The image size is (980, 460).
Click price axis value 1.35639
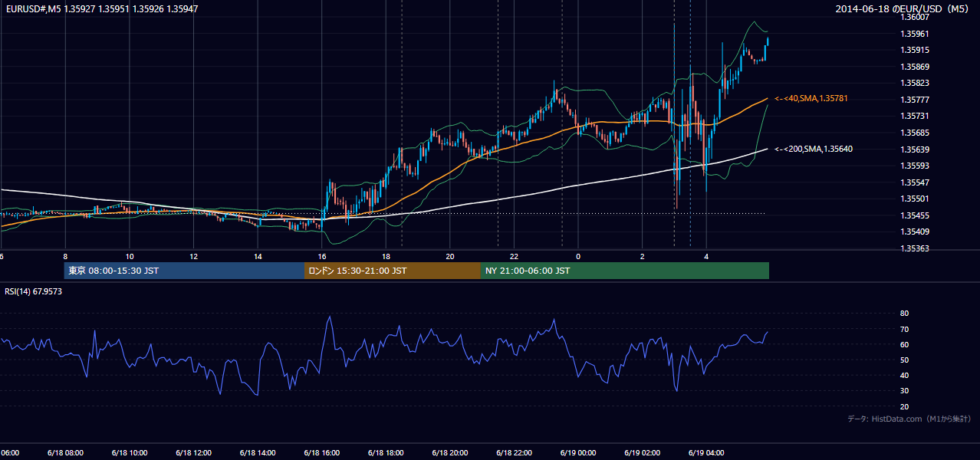pos(914,149)
